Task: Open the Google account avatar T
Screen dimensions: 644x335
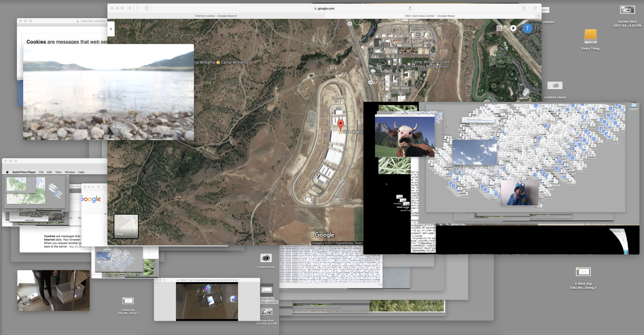Action: pyautogui.click(x=527, y=28)
